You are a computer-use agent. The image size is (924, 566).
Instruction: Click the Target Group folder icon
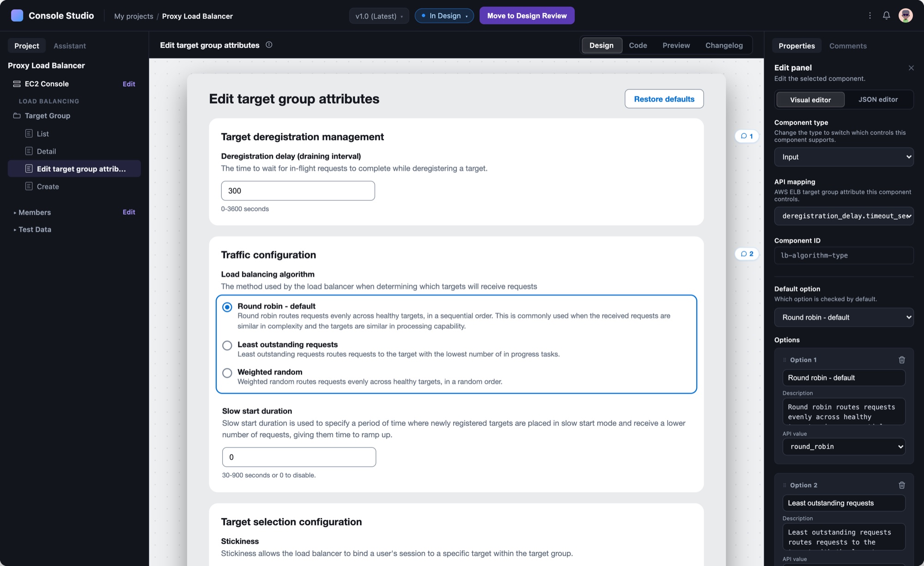click(17, 115)
